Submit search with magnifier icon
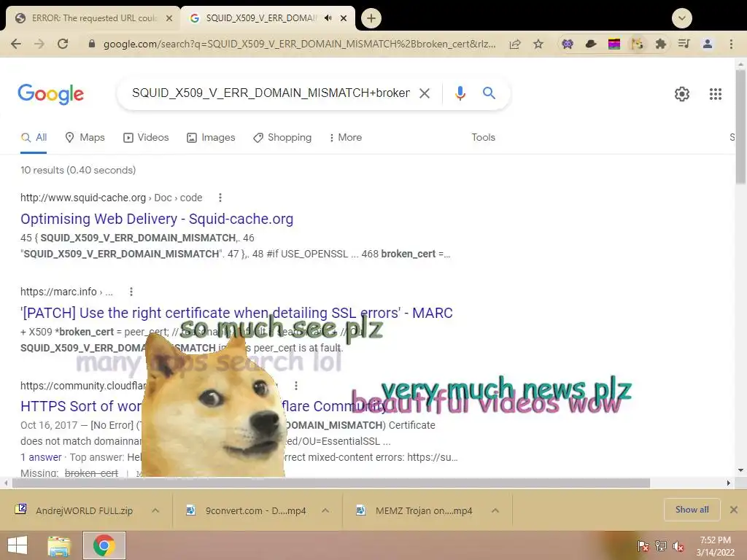The image size is (747, 560). coord(489,93)
